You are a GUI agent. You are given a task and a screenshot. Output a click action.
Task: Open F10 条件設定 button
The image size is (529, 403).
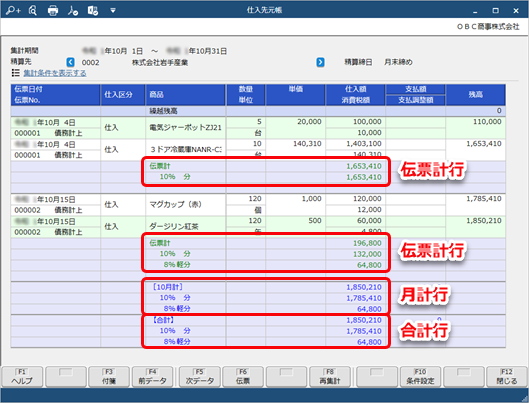point(420,377)
